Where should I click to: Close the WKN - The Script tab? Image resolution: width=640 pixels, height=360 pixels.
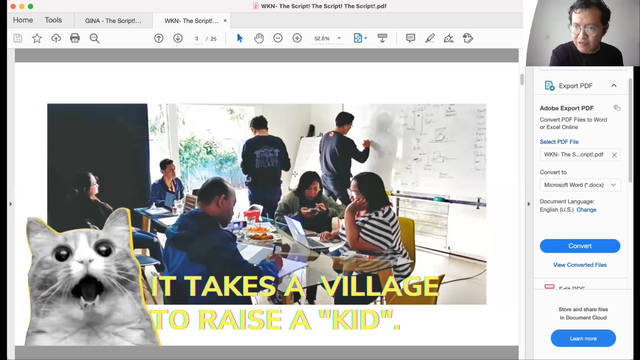click(x=225, y=20)
